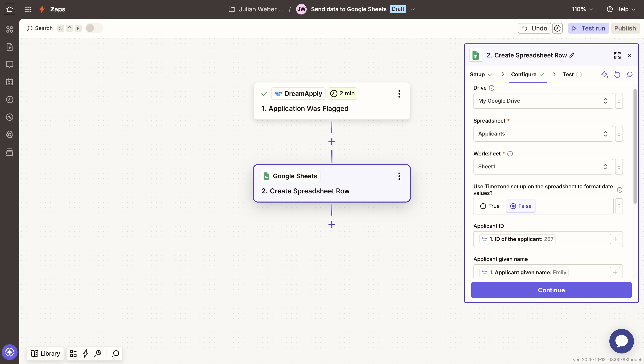Switch to the Setup tab

pyautogui.click(x=481, y=75)
